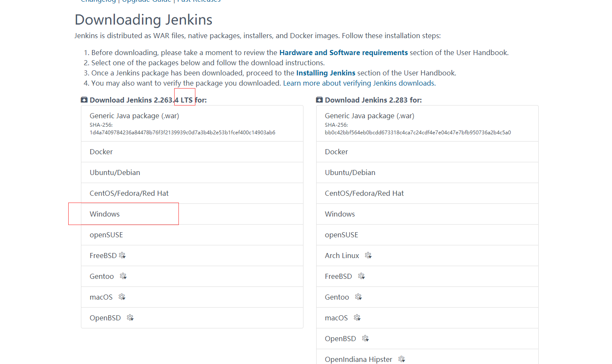Viewport: 612px width, 364px height.
Task: Choose openSUSE under Jenkins 2.263.4 LTS
Action: 192,235
